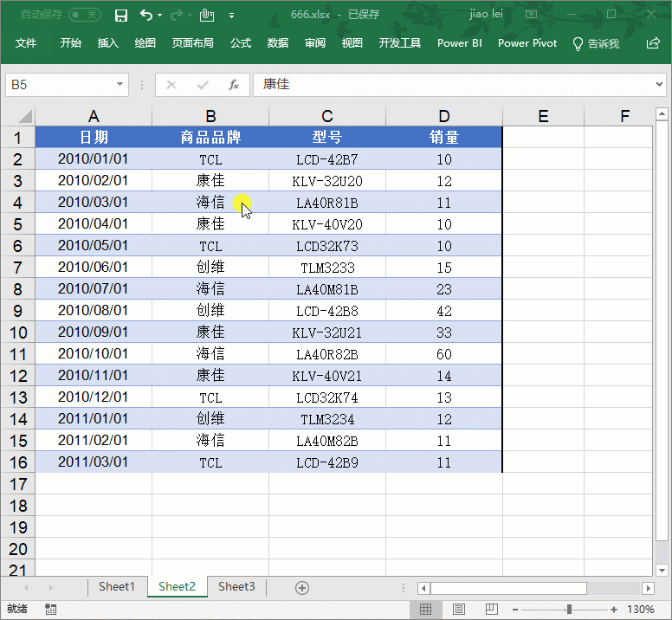Open the 公式 ribbon tab

[x=241, y=43]
